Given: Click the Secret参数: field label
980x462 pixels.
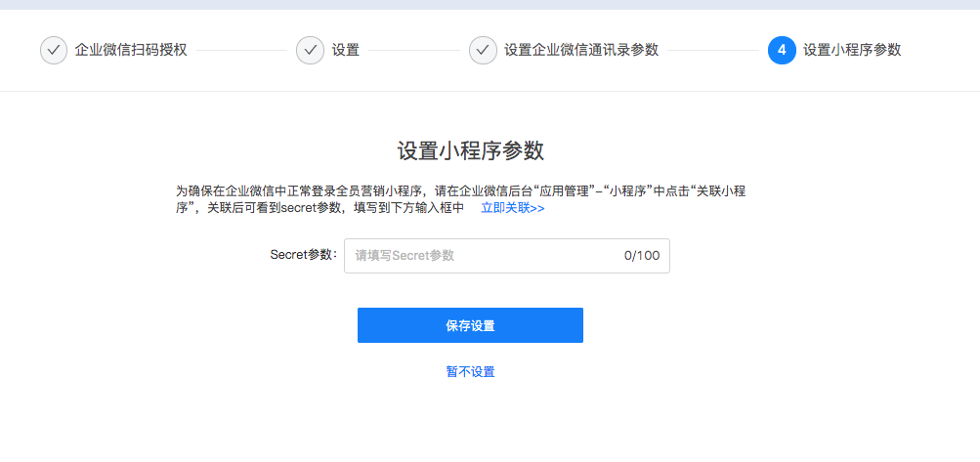Looking at the screenshot, I should coord(304,255).
